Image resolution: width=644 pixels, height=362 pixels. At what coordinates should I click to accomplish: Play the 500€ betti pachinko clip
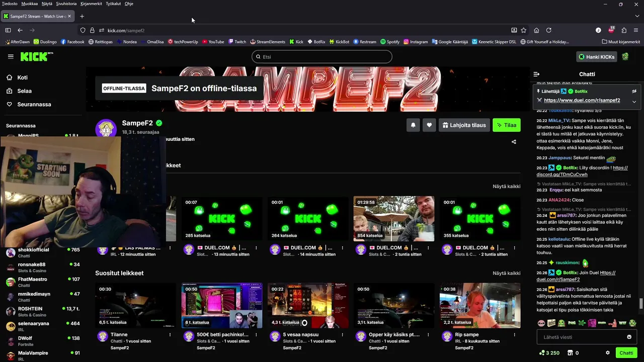222,306
